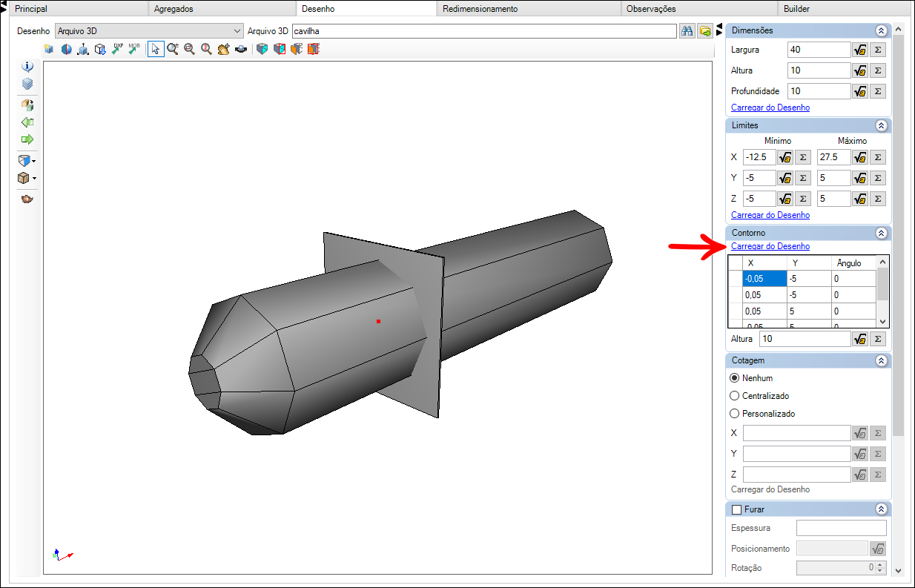The height and width of the screenshot is (588, 915).
Task: Click the formula button next to Largura
Action: (860, 50)
